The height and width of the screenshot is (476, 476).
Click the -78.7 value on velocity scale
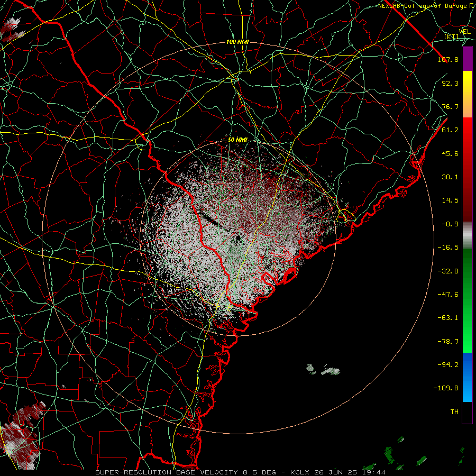tap(448, 342)
